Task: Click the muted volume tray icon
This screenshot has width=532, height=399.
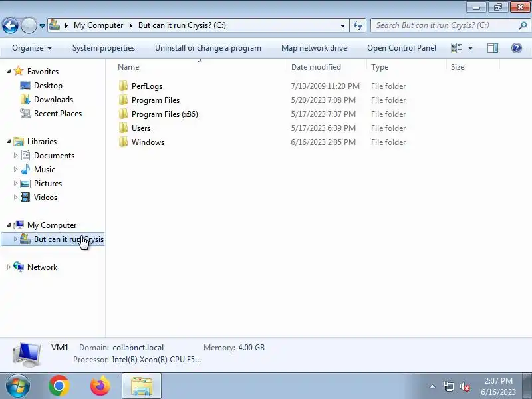Action: click(464, 386)
